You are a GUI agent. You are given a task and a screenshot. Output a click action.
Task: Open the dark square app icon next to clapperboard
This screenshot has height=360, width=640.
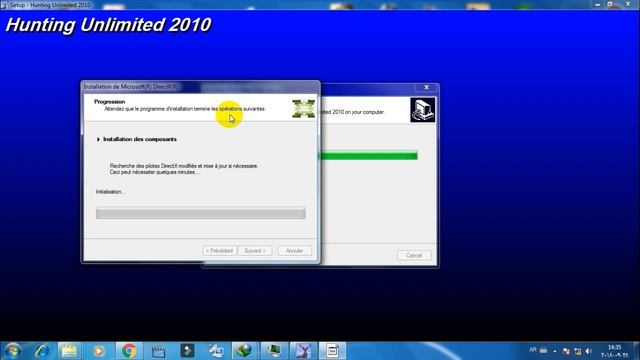point(187,351)
